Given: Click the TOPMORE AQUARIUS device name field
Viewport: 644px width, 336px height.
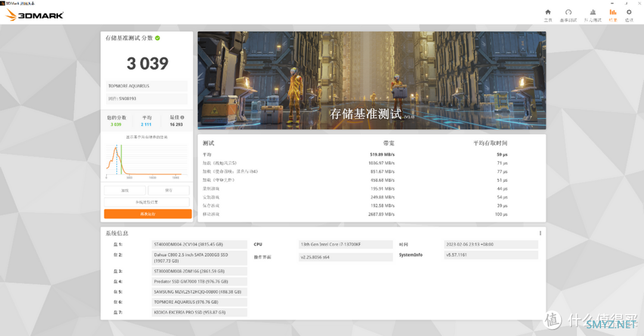Looking at the screenshot, I should tap(147, 86).
